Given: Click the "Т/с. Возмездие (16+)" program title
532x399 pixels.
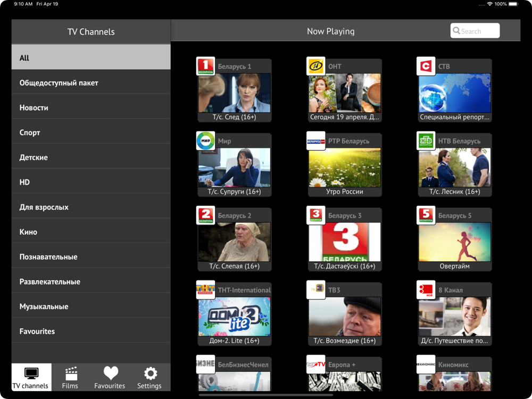Looking at the screenshot, I should (x=345, y=340).
